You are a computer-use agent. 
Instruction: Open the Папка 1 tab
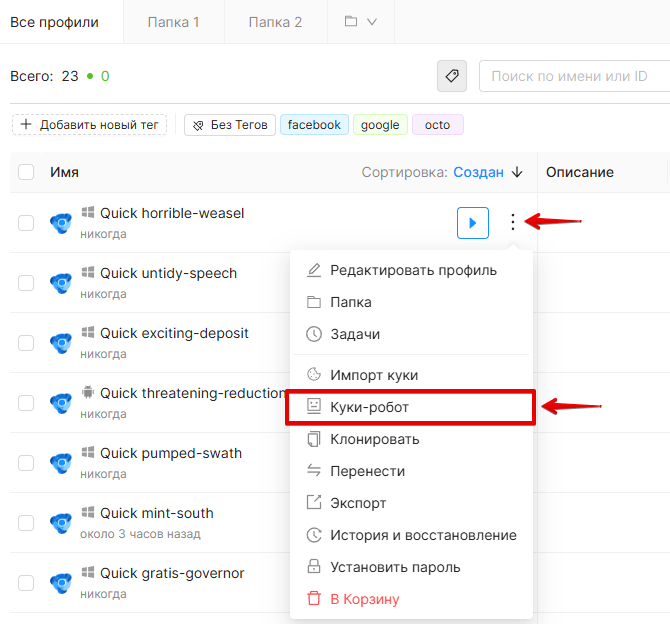click(173, 22)
